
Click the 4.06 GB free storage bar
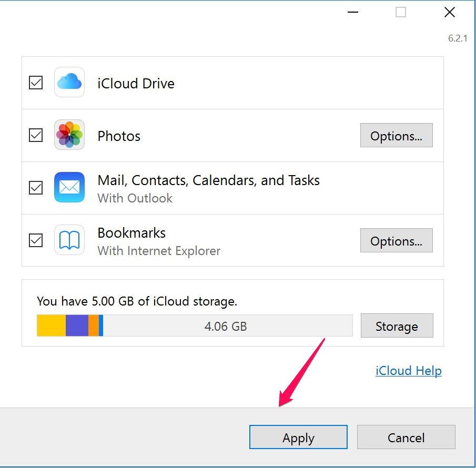click(x=228, y=325)
